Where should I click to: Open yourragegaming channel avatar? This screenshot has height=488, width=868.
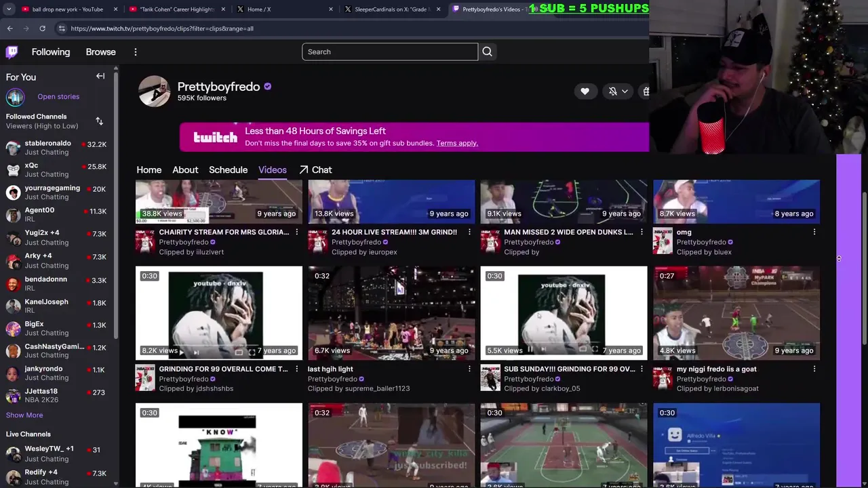(13, 192)
